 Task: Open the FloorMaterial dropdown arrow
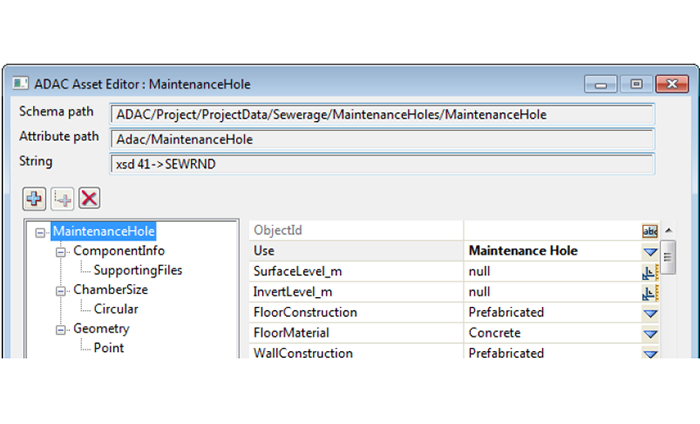(650, 334)
